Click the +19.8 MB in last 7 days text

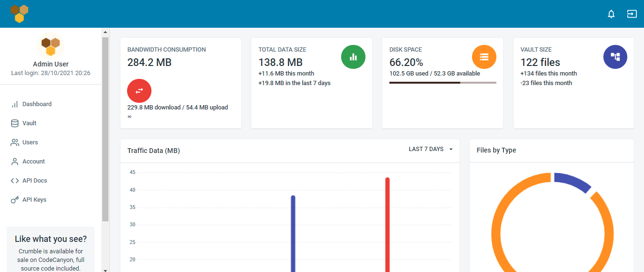tap(294, 83)
